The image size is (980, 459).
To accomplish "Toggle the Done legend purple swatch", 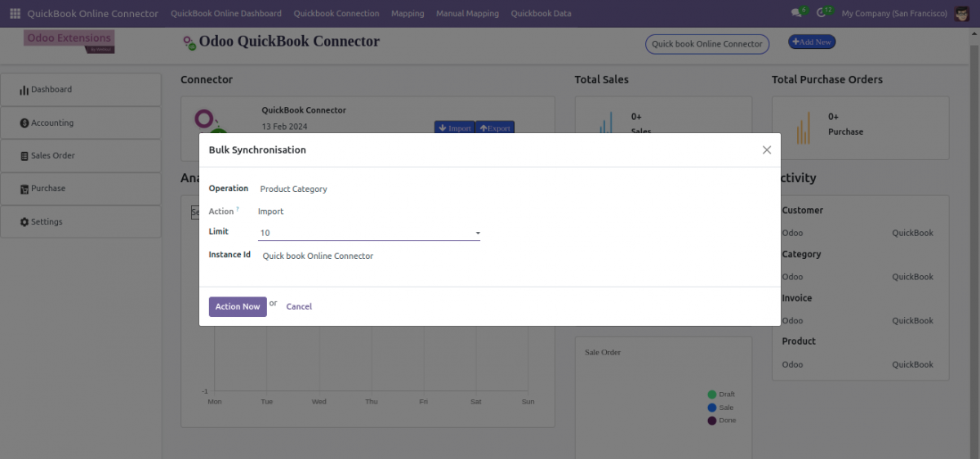I will [x=712, y=421].
